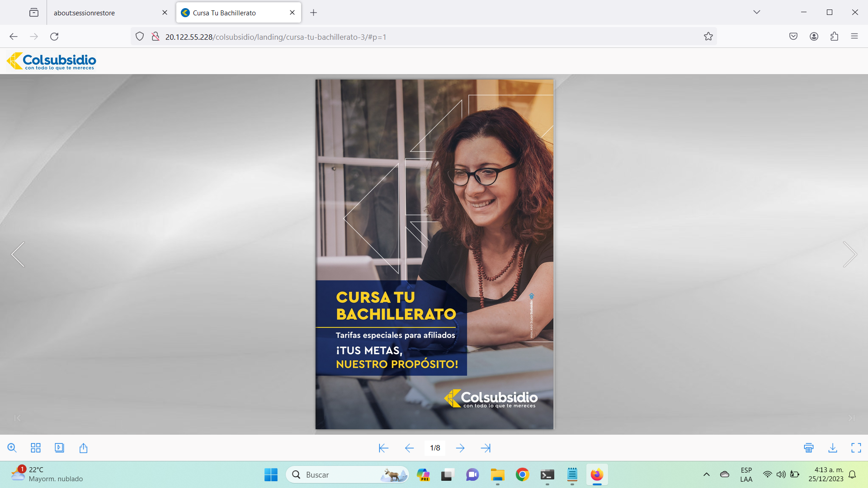The height and width of the screenshot is (488, 868).
Task: Click the Colsubsidio logo link
Action: (x=52, y=61)
